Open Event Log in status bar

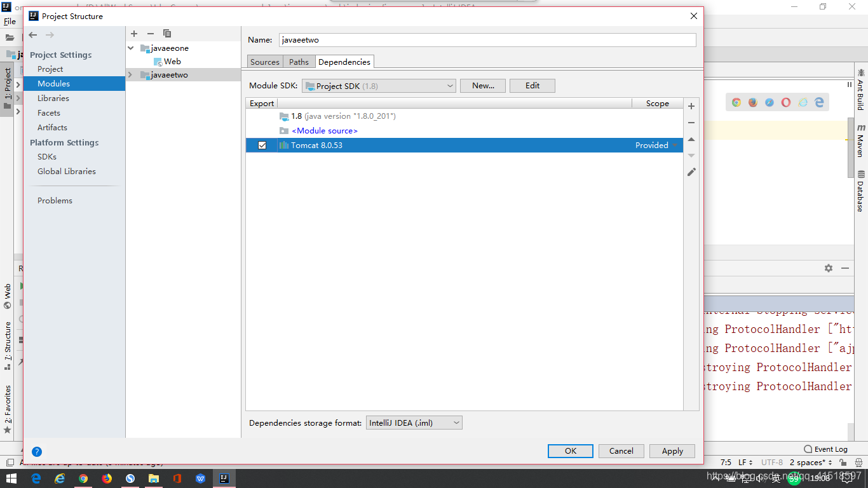click(825, 449)
